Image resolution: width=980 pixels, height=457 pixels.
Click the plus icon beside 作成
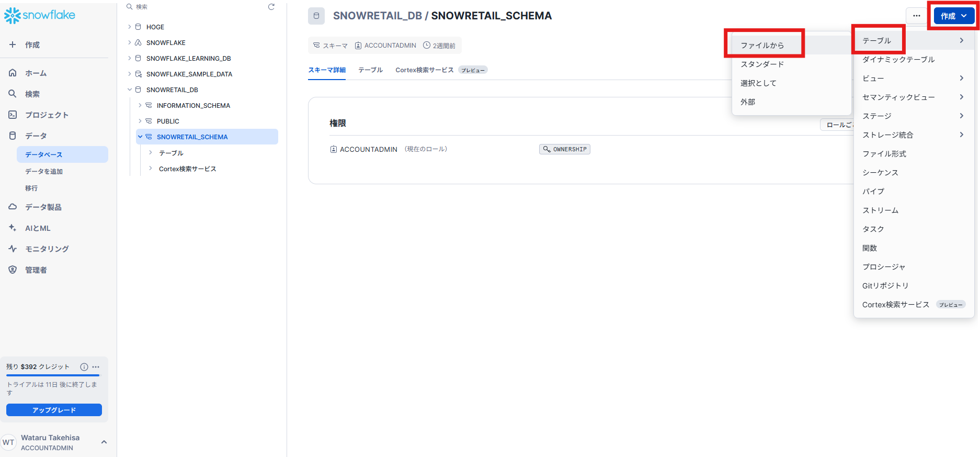(13, 45)
